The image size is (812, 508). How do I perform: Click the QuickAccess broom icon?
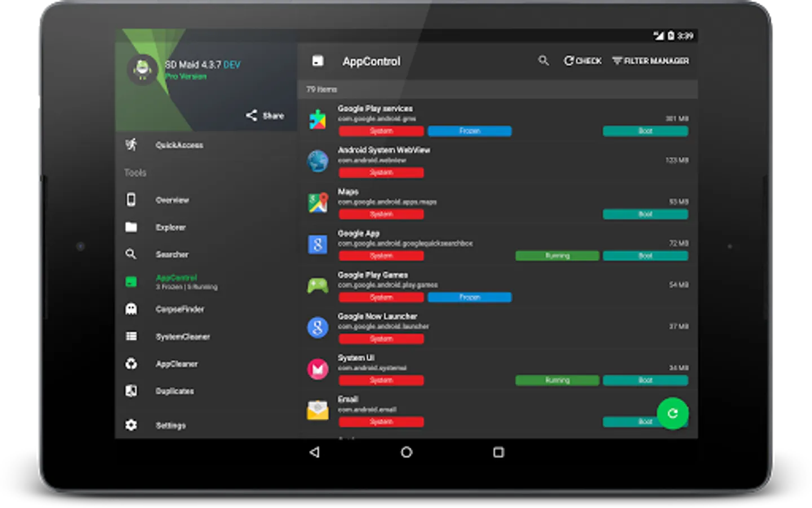131,144
